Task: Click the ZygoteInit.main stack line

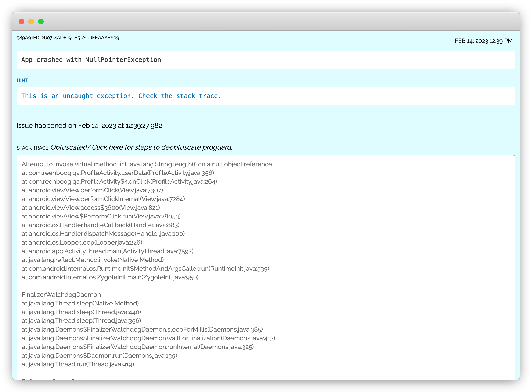Action: 110,277
